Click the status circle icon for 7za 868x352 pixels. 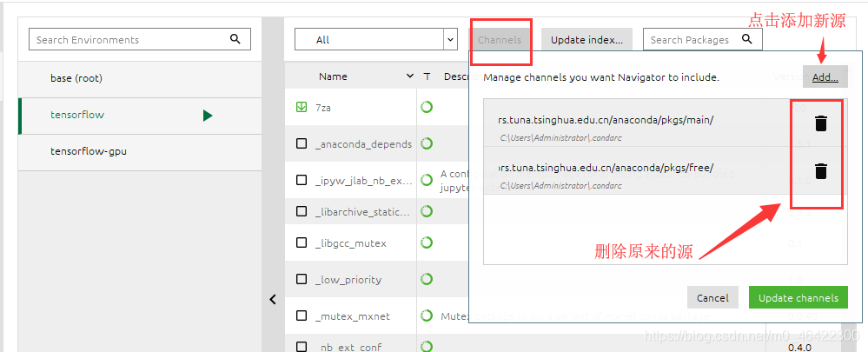[x=427, y=107]
